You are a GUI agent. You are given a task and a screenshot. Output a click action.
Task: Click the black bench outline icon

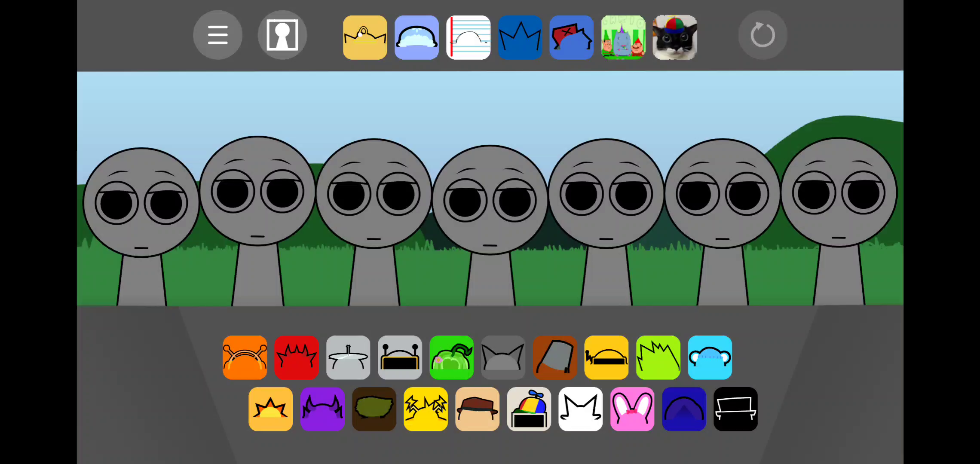[x=735, y=409]
